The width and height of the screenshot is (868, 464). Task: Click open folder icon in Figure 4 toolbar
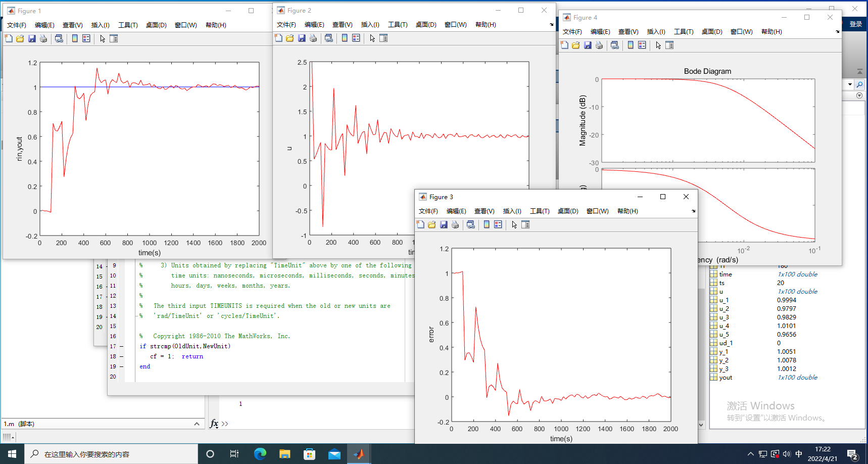pyautogui.click(x=576, y=45)
